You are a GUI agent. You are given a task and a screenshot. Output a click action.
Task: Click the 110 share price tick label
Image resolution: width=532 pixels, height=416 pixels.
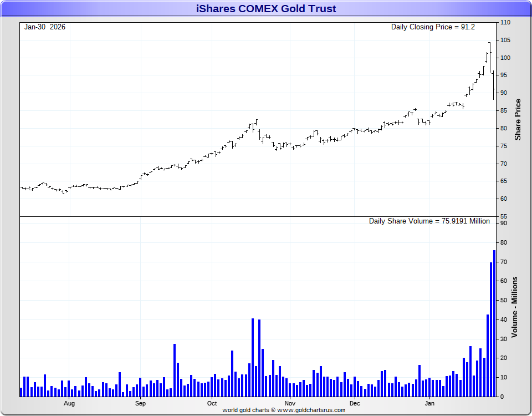(505, 22)
